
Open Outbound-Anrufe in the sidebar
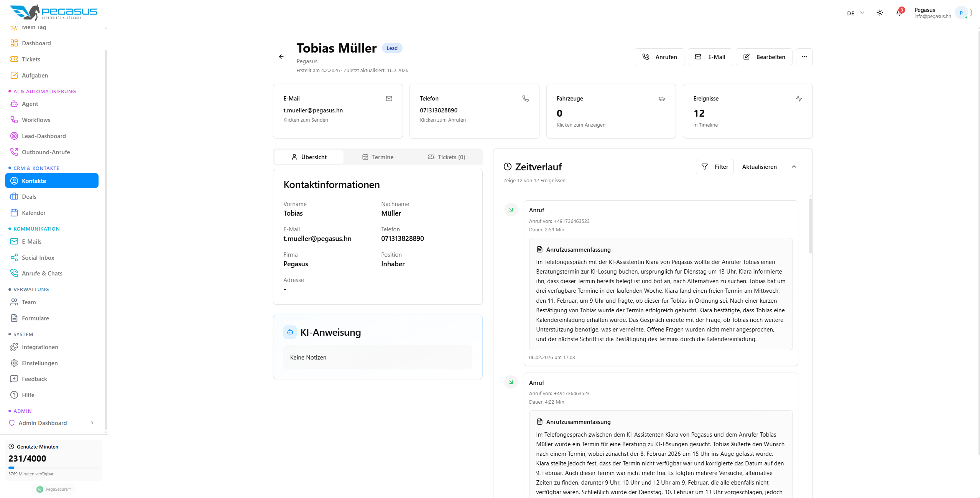click(x=46, y=152)
